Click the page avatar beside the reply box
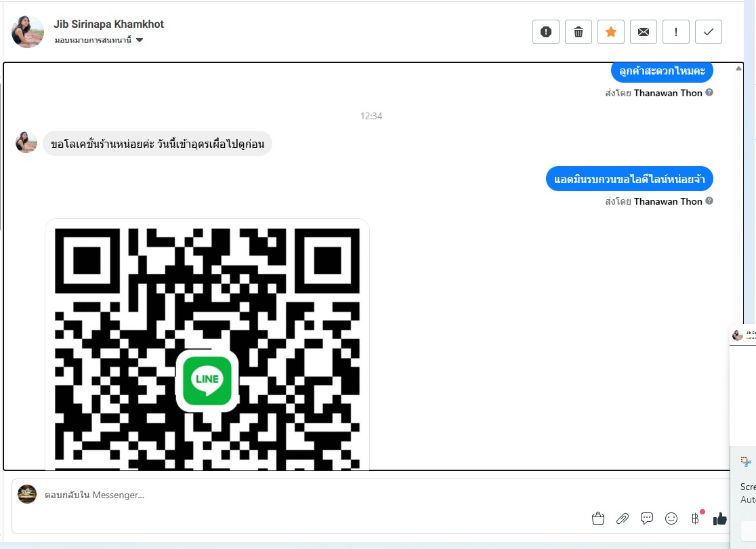Viewport: 756px width, 549px height. coord(27,494)
